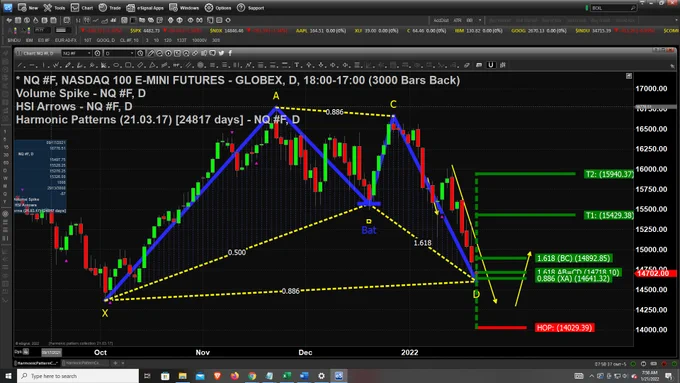
Task: Open the Windows Start menu
Action: coord(8,376)
